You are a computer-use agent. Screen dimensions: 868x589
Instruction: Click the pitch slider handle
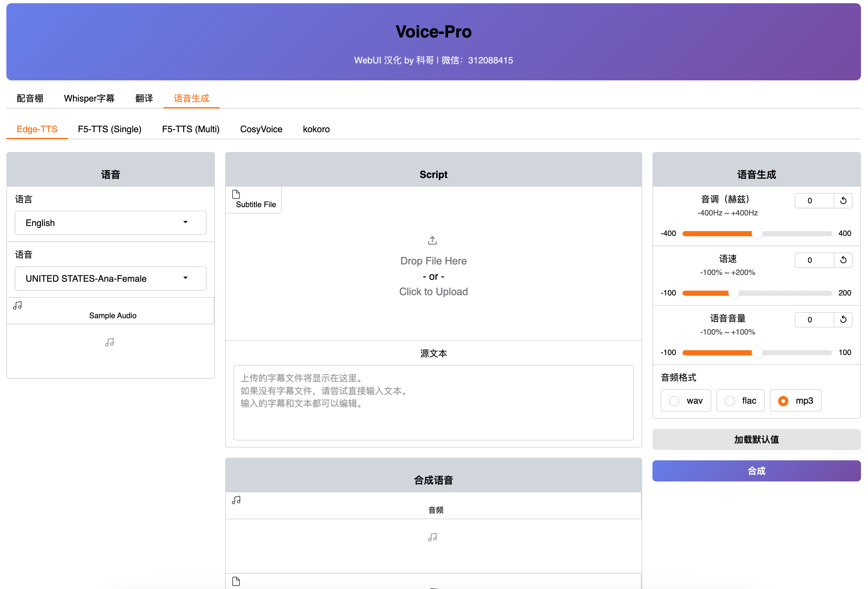[757, 234]
